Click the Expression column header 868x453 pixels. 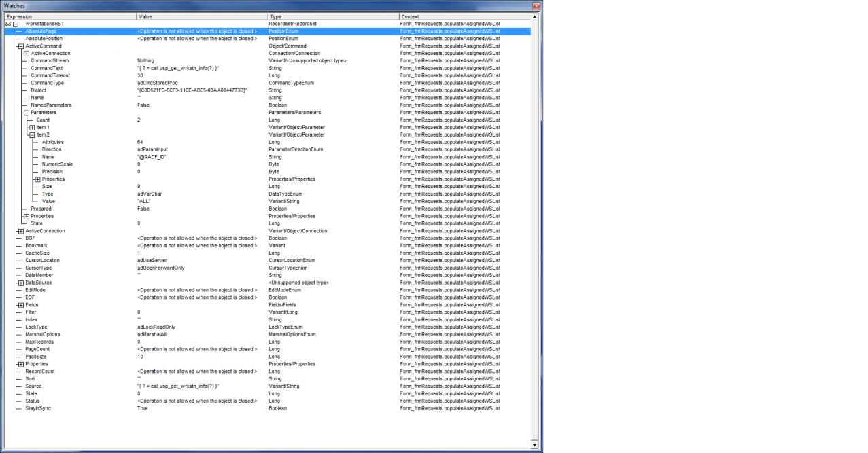pos(69,16)
